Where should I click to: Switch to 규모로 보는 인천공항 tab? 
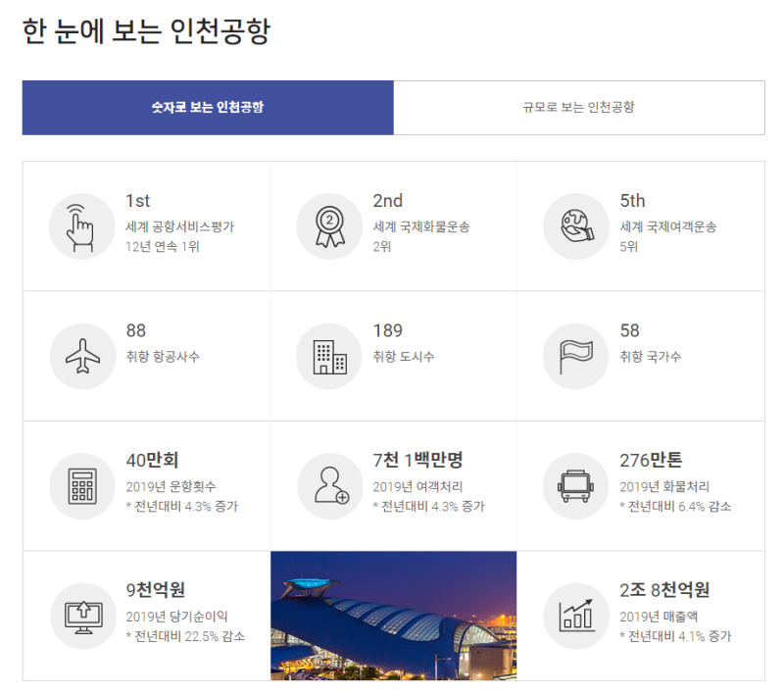(x=578, y=108)
